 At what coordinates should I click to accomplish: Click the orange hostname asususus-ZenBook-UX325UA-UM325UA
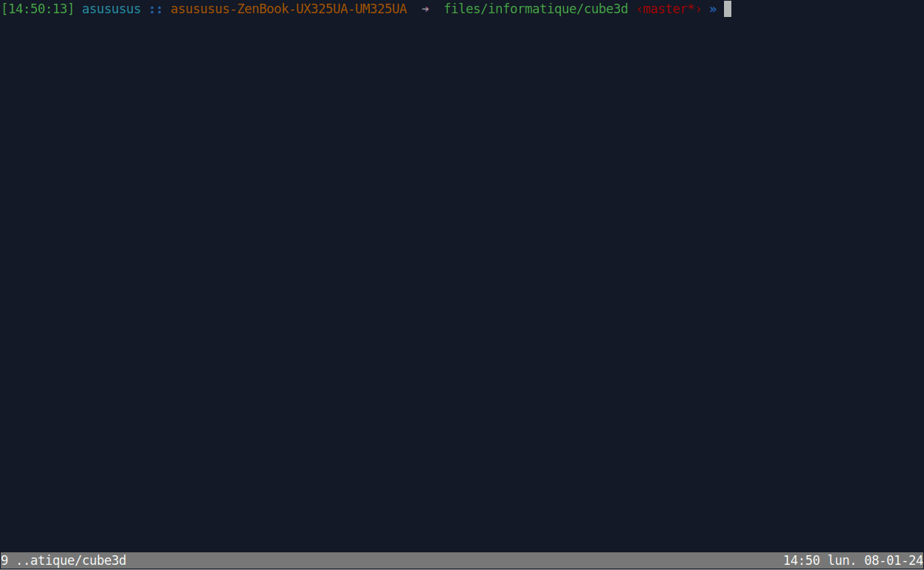(x=289, y=9)
